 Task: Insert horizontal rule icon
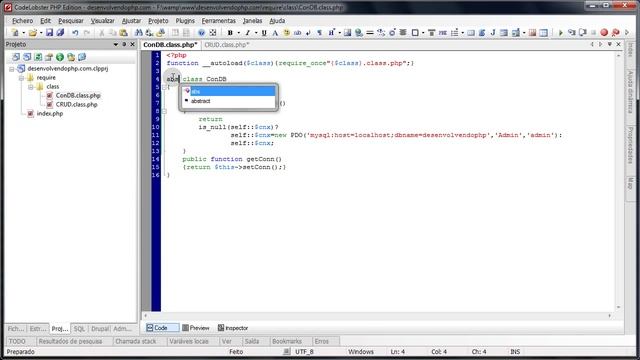tap(370, 33)
